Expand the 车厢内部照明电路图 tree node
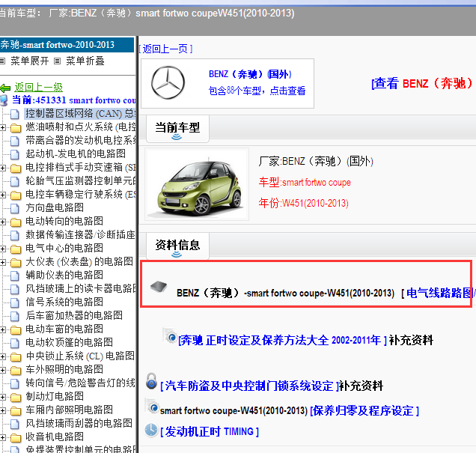The height and width of the screenshot is (453, 476). click(3, 410)
